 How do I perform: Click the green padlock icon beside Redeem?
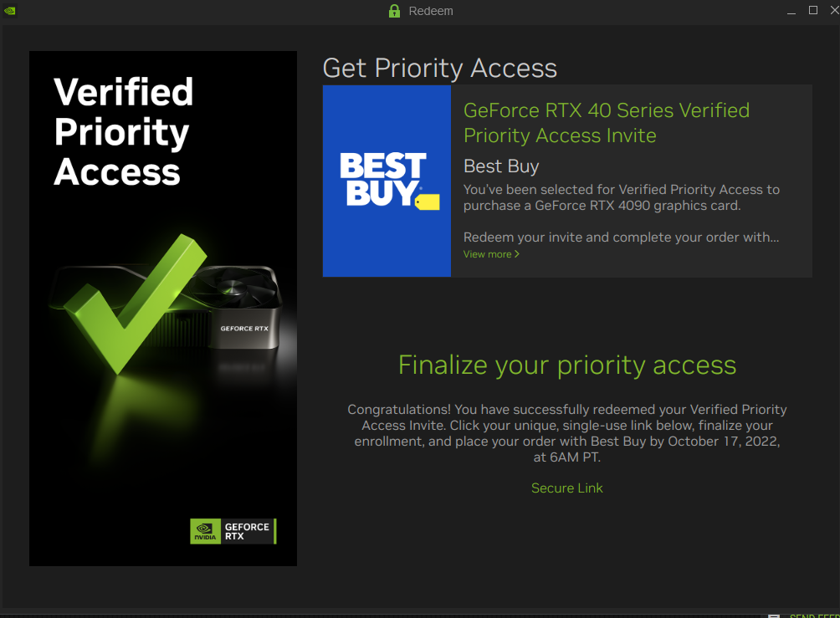[x=394, y=11]
